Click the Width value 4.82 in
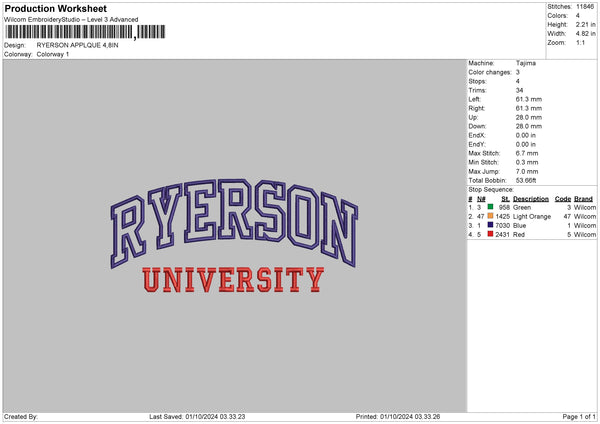Screen dimensions: 600x424 (x=586, y=34)
